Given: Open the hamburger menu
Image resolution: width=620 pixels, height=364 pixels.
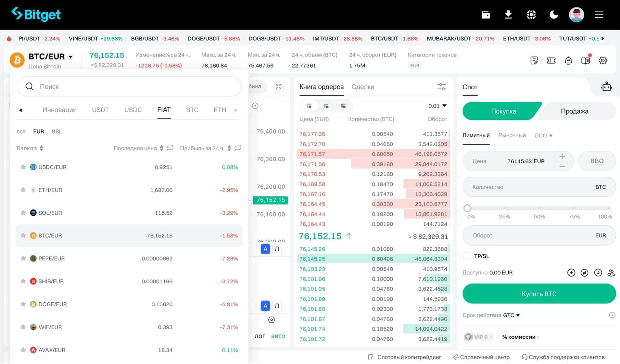Looking at the screenshot, I should click(599, 15).
